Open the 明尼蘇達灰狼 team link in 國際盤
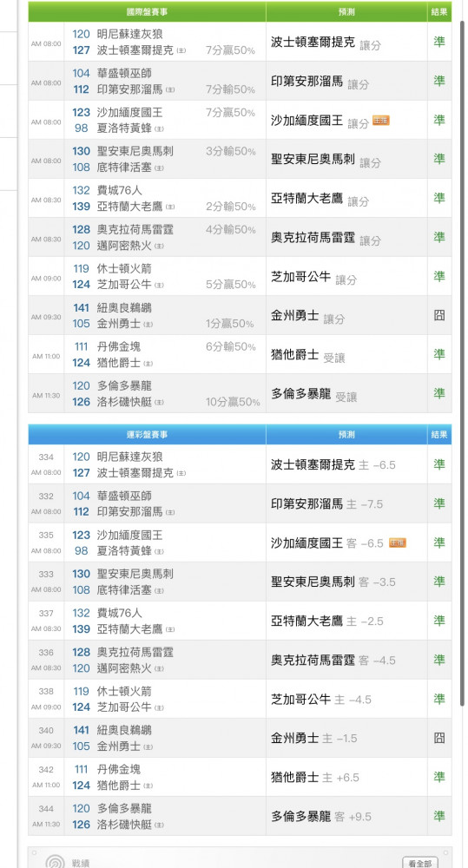Viewport: 468px width, 868px height. (x=129, y=35)
